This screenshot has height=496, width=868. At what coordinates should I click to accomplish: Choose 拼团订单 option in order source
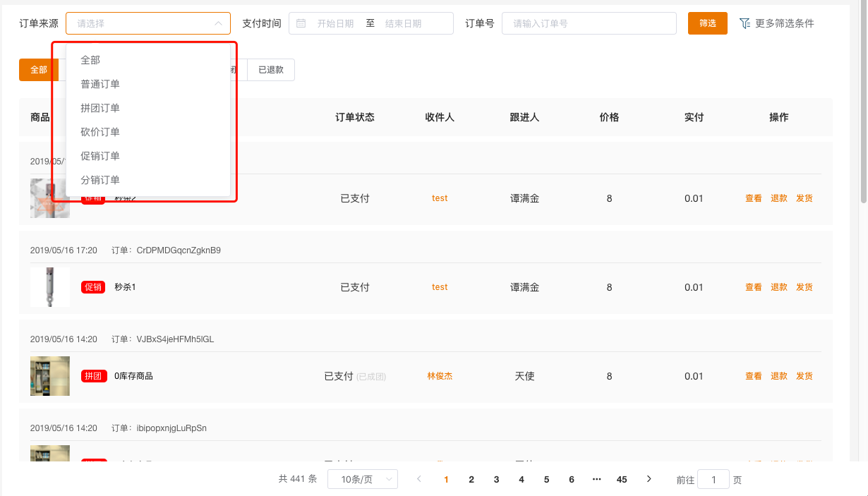(100, 108)
